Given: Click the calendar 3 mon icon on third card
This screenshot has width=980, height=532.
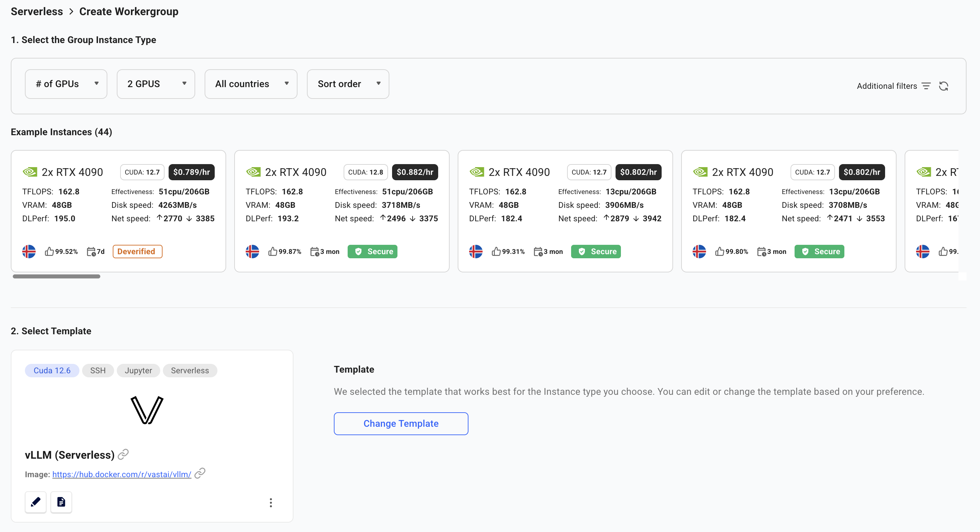Looking at the screenshot, I should click(x=537, y=251).
